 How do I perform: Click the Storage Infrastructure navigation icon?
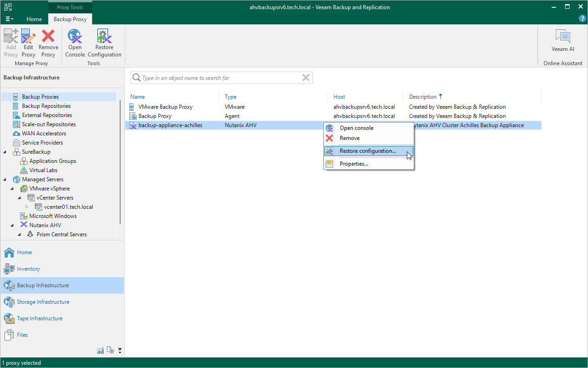pyautogui.click(x=9, y=302)
